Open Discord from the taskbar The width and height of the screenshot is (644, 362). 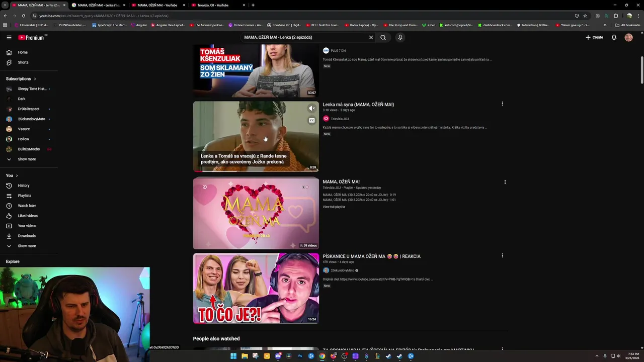click(x=278, y=356)
